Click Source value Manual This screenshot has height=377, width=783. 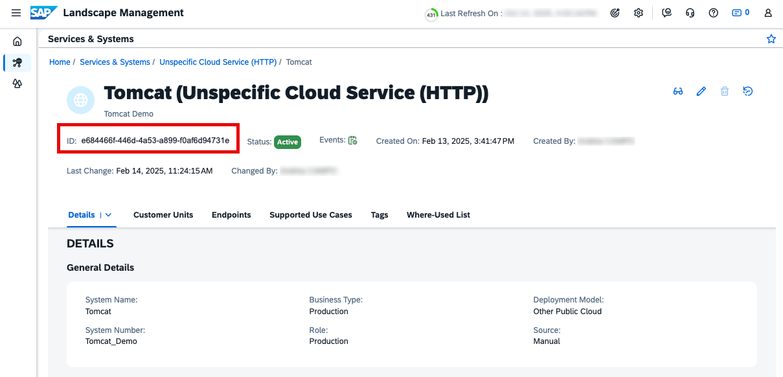[x=546, y=342]
